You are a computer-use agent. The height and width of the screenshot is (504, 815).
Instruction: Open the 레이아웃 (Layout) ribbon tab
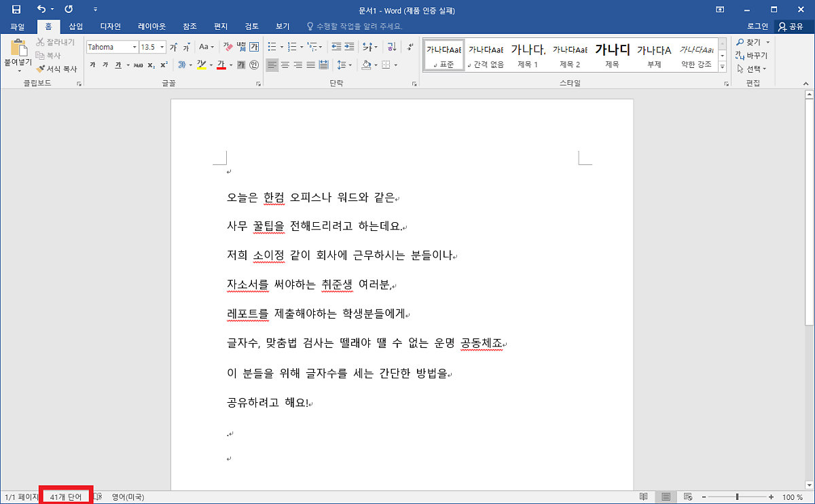pos(151,26)
